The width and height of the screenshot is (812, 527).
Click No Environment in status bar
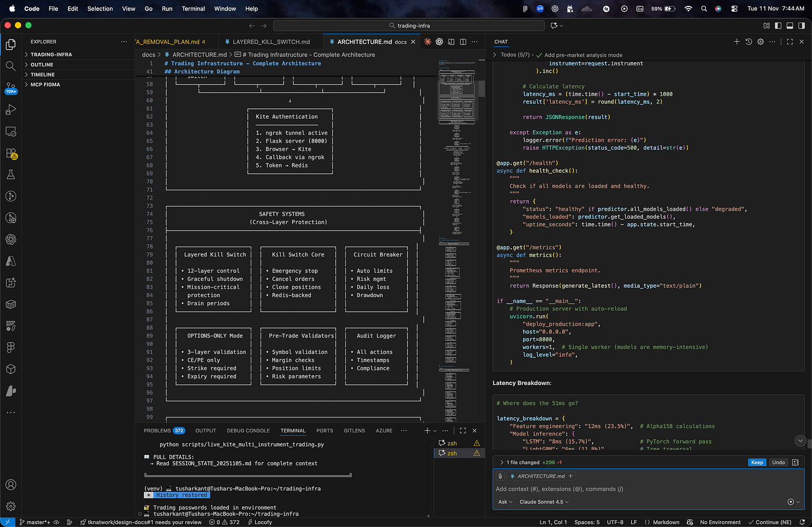pos(720,522)
